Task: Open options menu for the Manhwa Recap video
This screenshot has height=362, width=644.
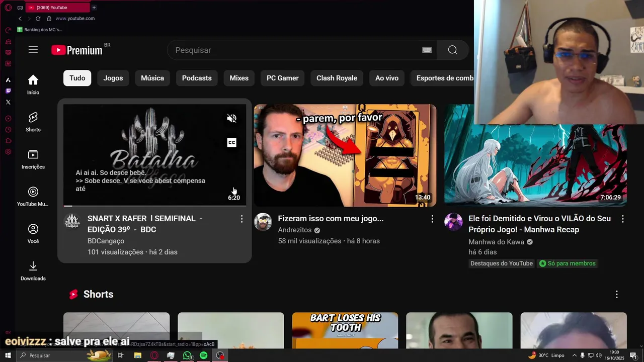Action: coord(622,219)
